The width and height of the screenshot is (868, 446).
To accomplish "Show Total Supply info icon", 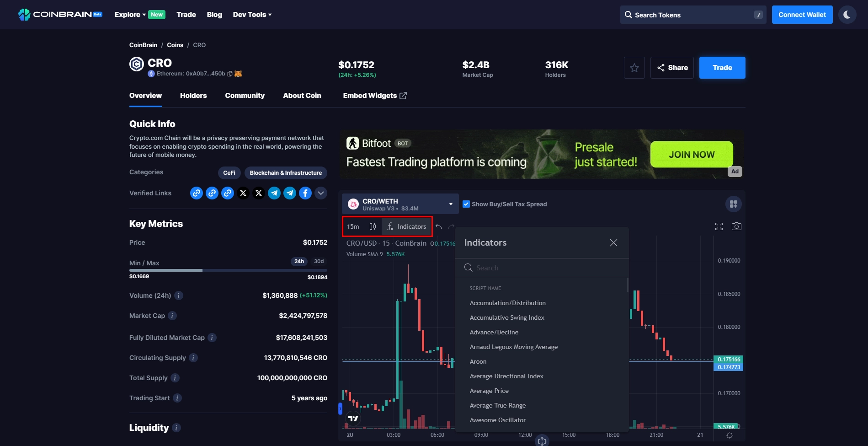I will 175,378.
